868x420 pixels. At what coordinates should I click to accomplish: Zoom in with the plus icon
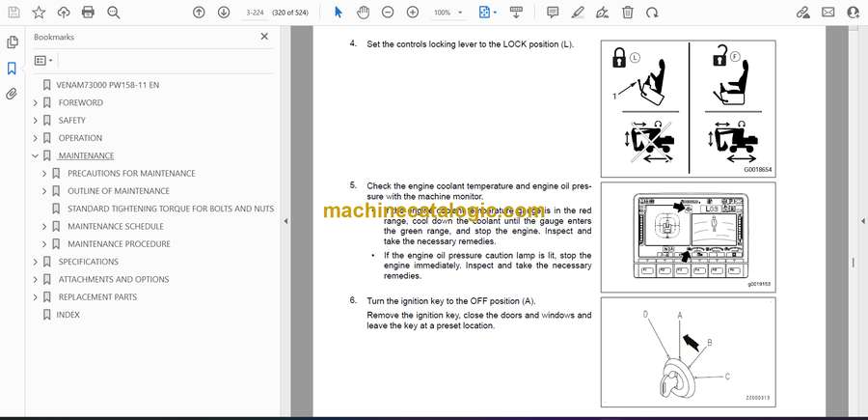click(413, 13)
